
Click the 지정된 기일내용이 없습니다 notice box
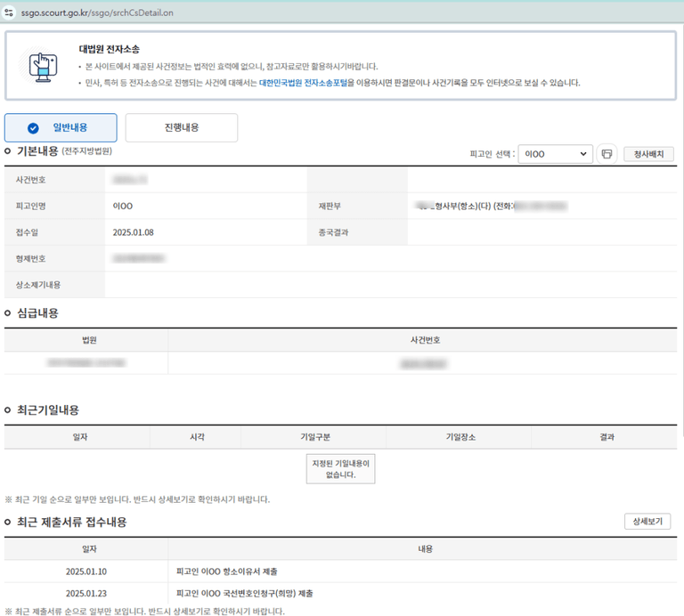click(340, 469)
